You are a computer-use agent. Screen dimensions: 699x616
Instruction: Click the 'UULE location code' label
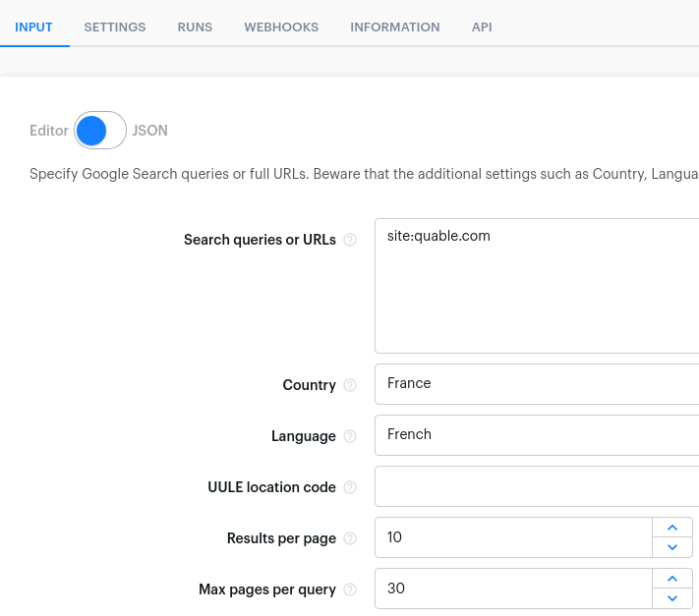[272, 487]
